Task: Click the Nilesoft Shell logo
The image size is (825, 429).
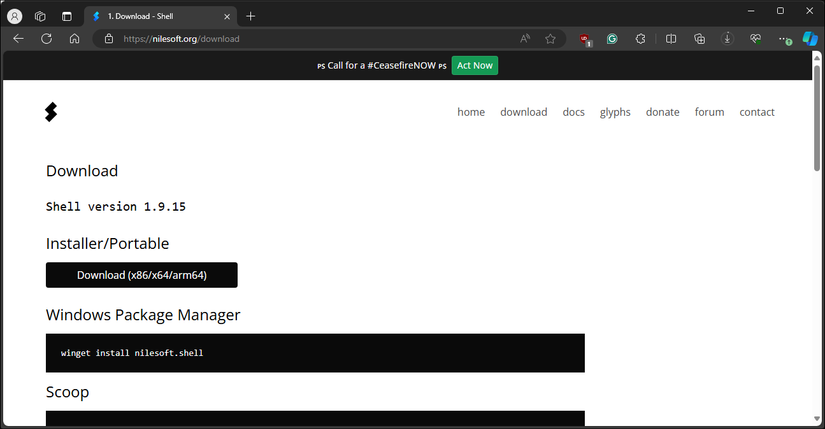Action: tap(51, 112)
